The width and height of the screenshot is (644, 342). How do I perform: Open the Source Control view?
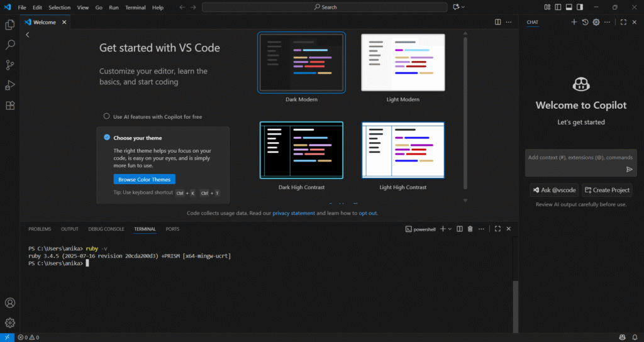(x=10, y=65)
